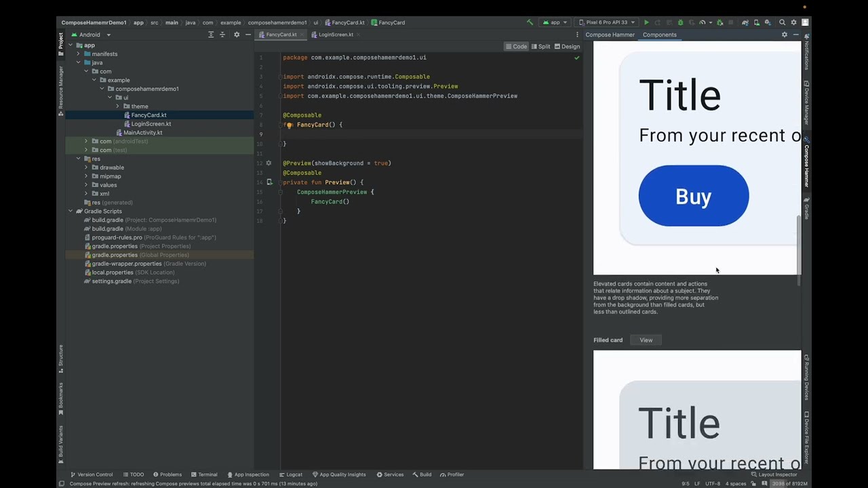Screen dimensions: 868x488
Task: Click the Expand All icon in the Project panel
Action: click(211, 35)
